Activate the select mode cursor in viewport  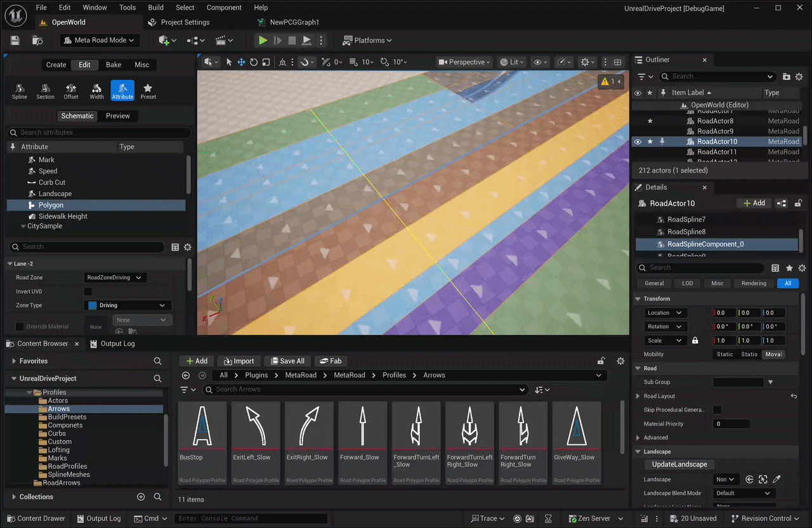(229, 62)
